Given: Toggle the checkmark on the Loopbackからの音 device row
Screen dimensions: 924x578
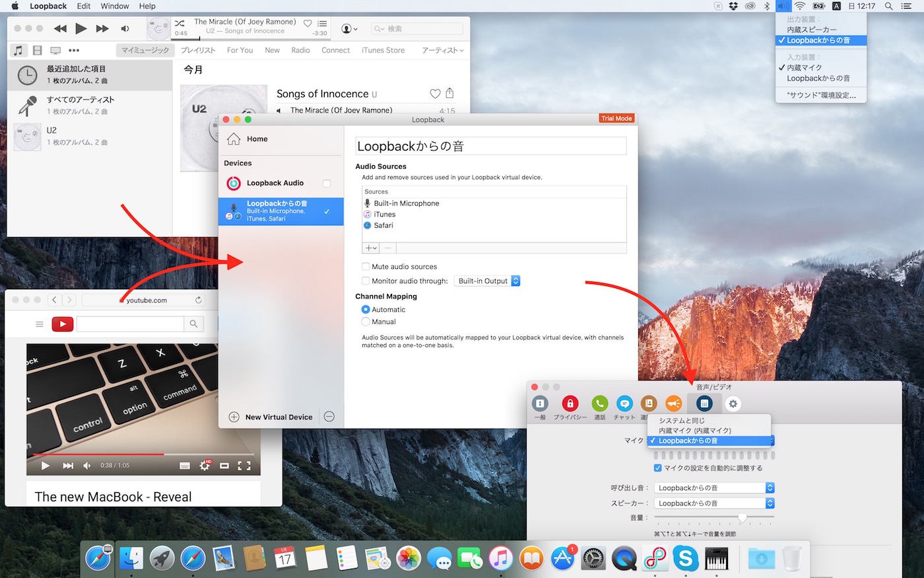Looking at the screenshot, I should 327,211.
